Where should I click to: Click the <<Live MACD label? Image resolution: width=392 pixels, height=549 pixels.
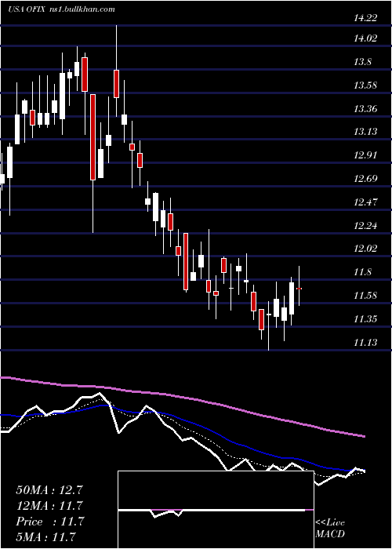coord(330,529)
